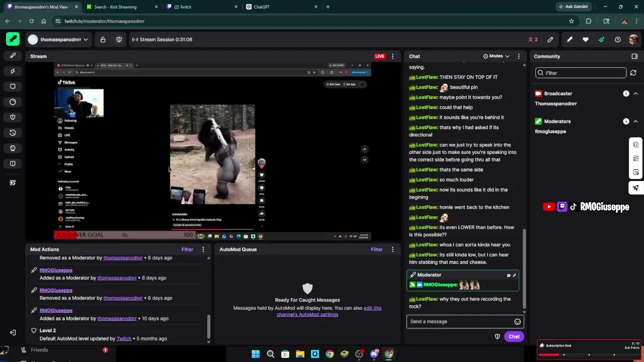The width and height of the screenshot is (644, 362).
Task: Reload the page with browser refresh icon
Action: point(31,21)
